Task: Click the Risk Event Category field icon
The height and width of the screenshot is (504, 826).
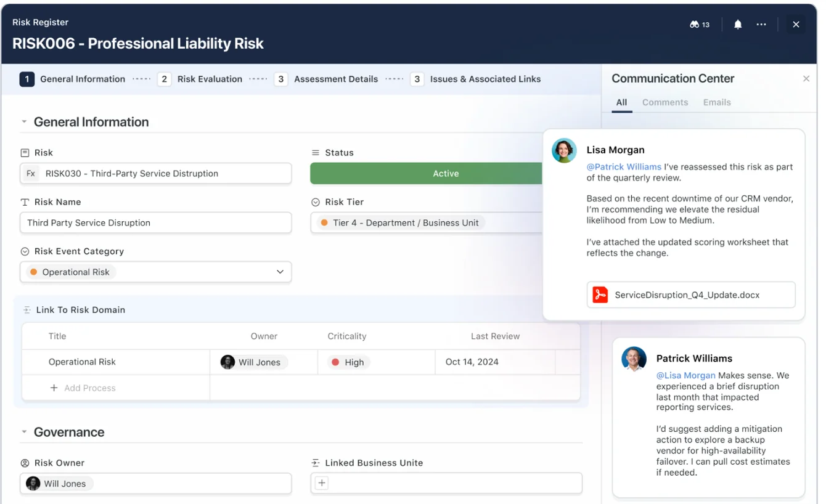Action: 25,251
